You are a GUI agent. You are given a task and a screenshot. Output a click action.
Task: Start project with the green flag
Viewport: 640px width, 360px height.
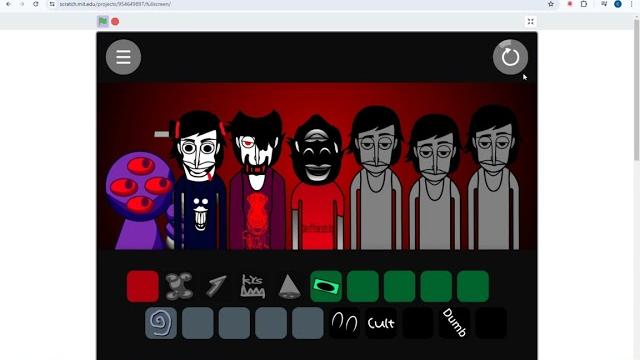pyautogui.click(x=103, y=21)
